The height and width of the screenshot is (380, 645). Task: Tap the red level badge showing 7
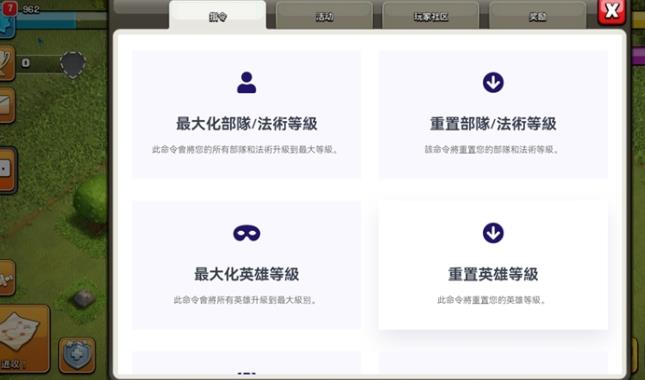[x=10, y=9]
